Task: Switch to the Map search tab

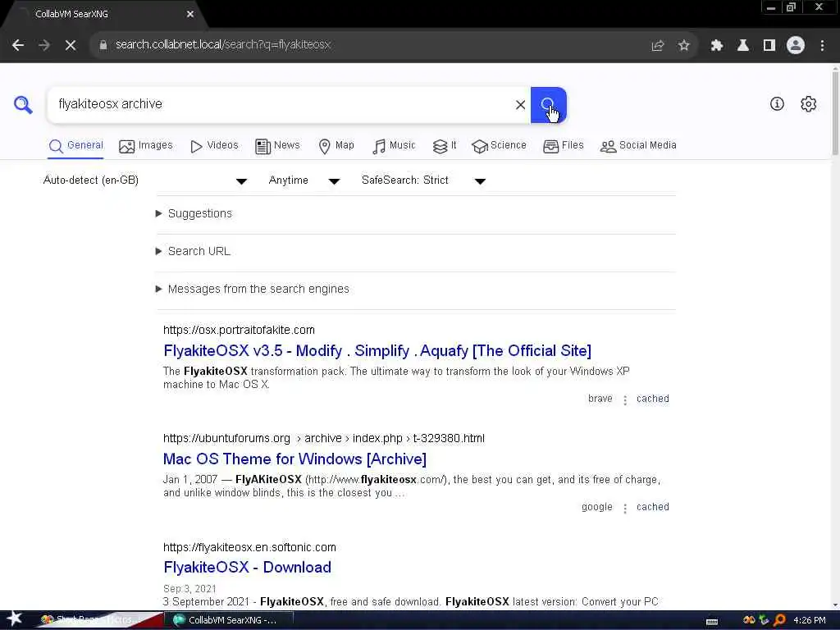Action: (x=336, y=146)
